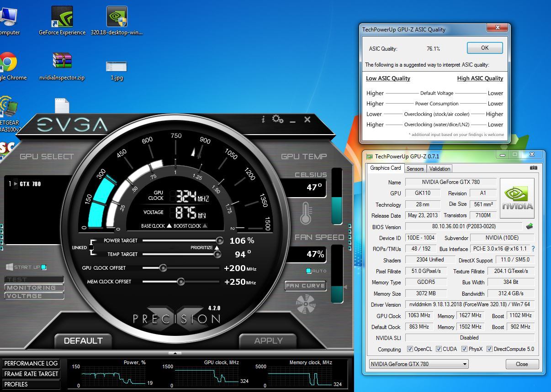Toggle the Start Up checkbox
The width and height of the screenshot is (551, 392).
(44, 267)
